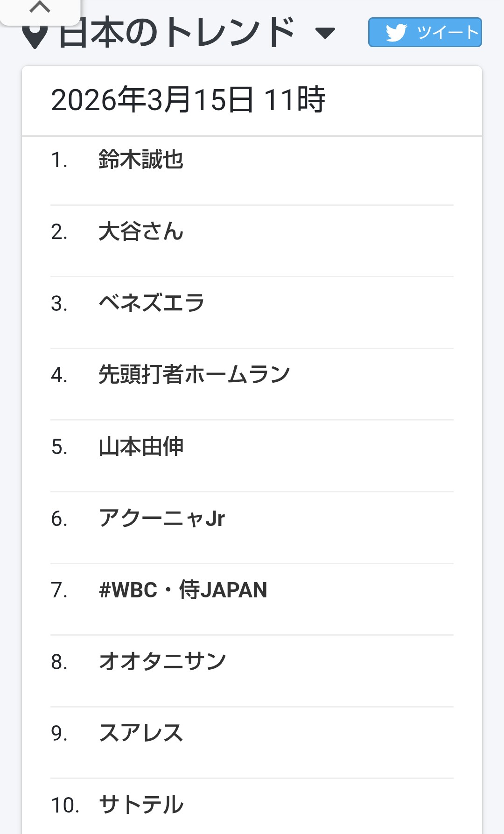
Task: Click the 2026年3月15日 11時 date header
Action: tap(188, 100)
